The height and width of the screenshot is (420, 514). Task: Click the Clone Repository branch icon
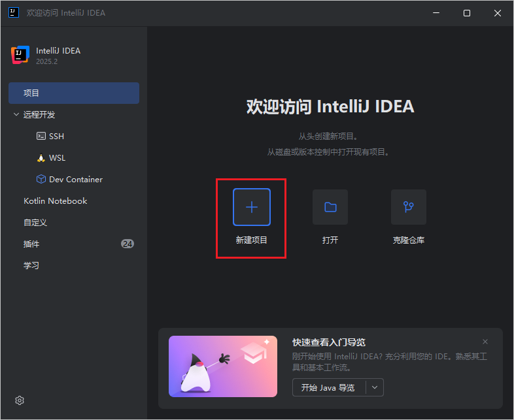coord(409,207)
